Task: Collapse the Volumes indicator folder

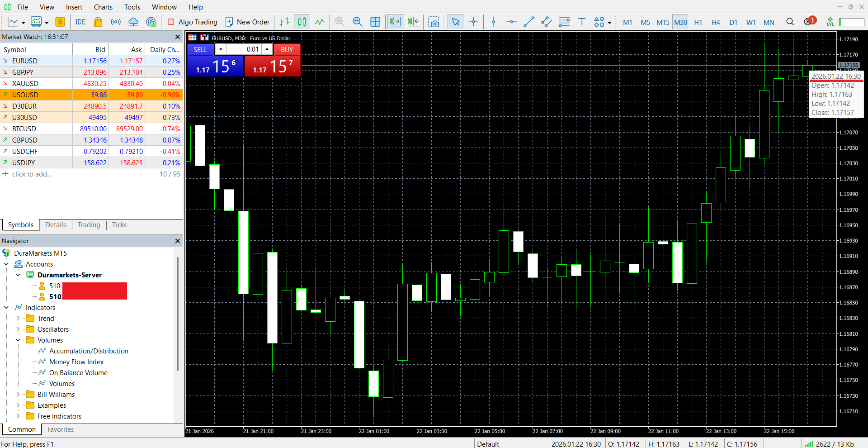Action: pos(18,340)
